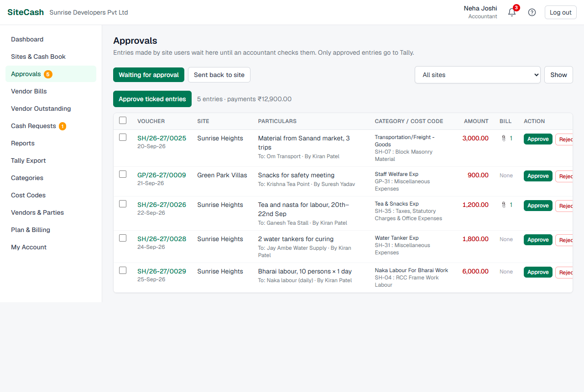The image size is (584, 392).
Task: Click 'Staff Welfare Exp' category text
Action: pyautogui.click(x=396, y=174)
